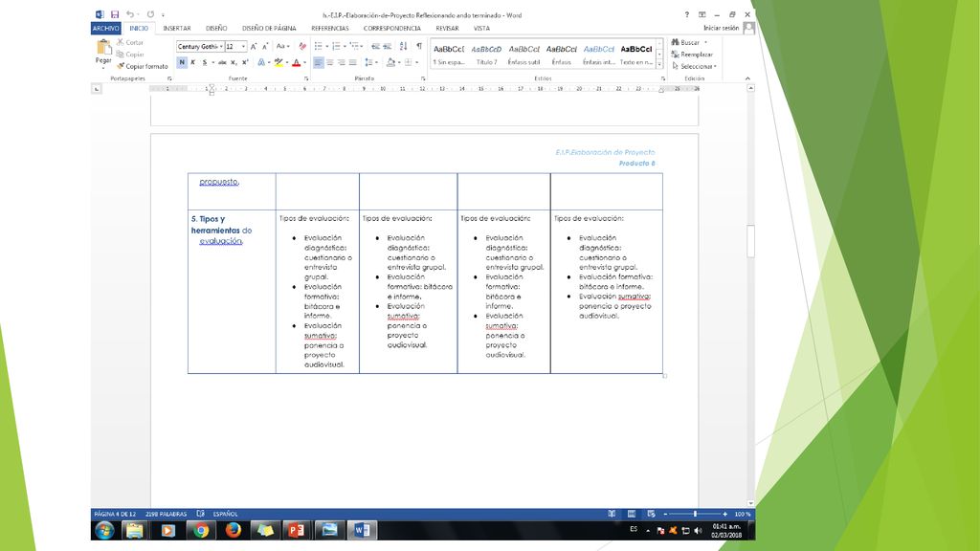Screen dimensions: 980x551
Task: Open the bullet list dropdown arrow
Action: point(327,46)
